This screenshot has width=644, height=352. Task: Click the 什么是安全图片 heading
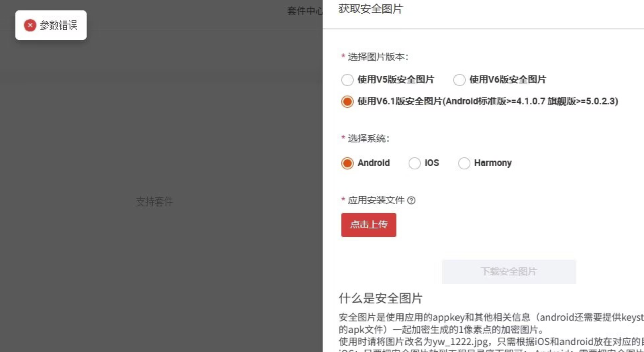(380, 298)
